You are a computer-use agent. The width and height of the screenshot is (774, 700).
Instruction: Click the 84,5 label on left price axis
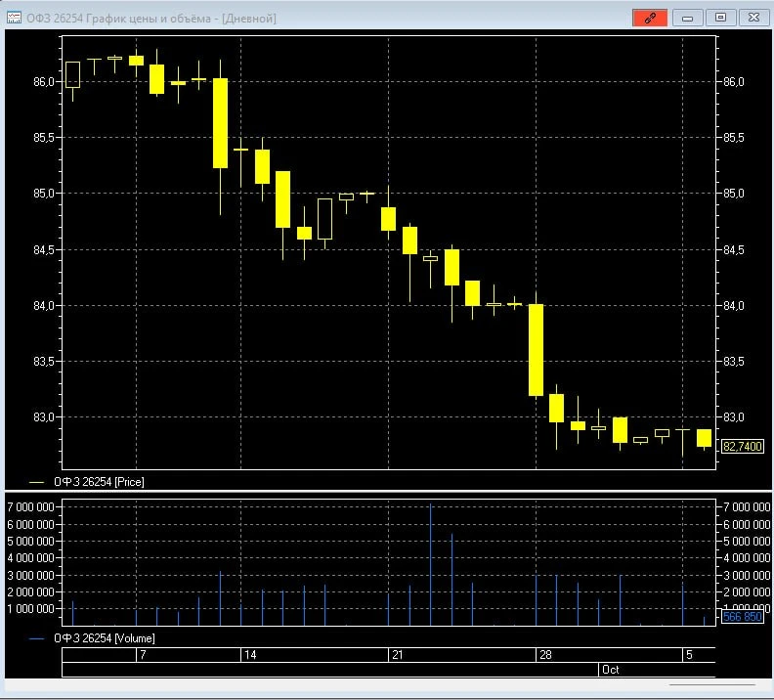point(43,250)
